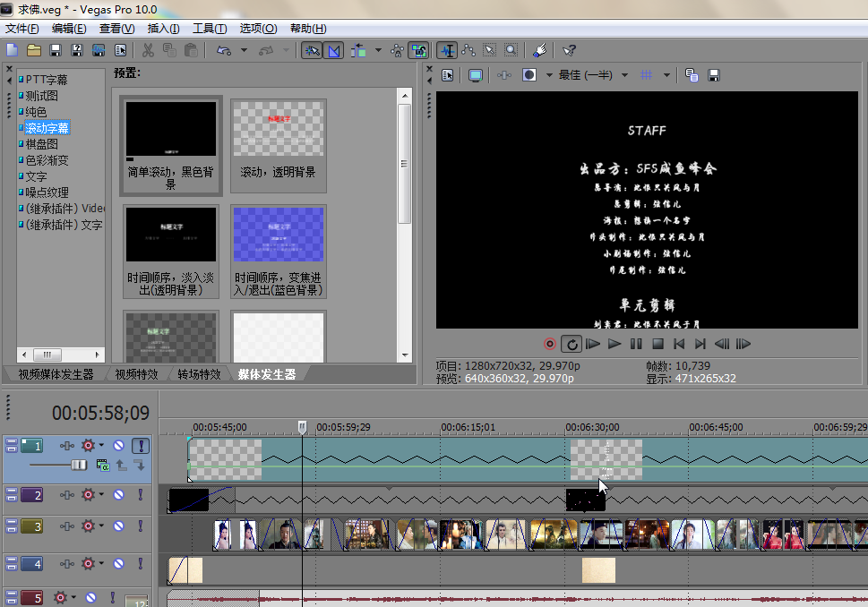This screenshot has height=607, width=868.
Task: Select the Selection Edit tool
Action: 489,50
